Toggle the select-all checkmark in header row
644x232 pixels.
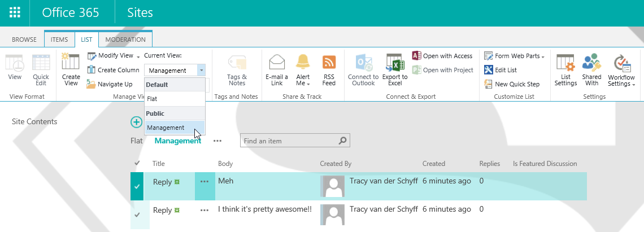(137, 164)
